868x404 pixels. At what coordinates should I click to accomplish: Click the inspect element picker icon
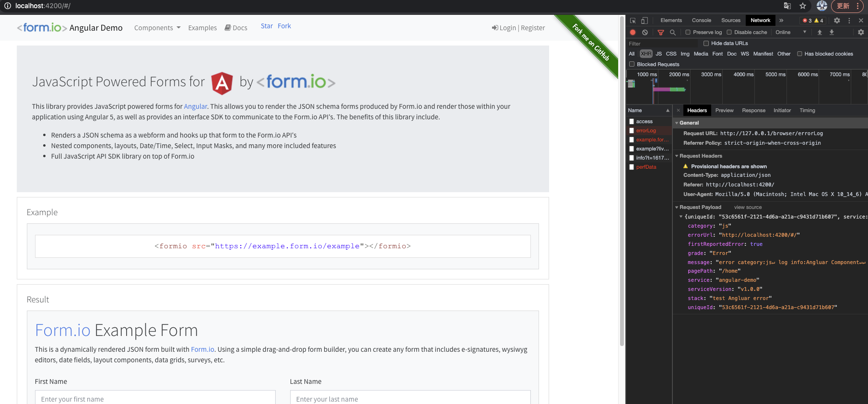[633, 21]
